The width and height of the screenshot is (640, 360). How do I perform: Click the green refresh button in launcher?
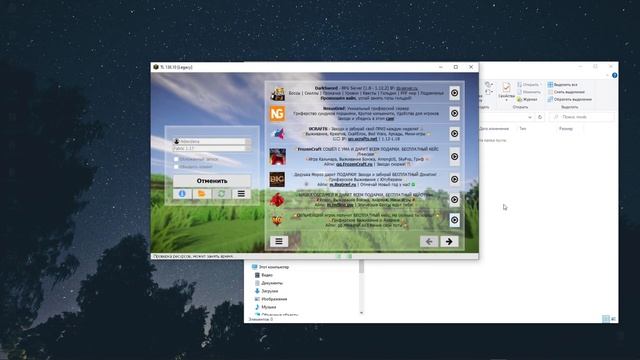pyautogui.click(x=222, y=194)
